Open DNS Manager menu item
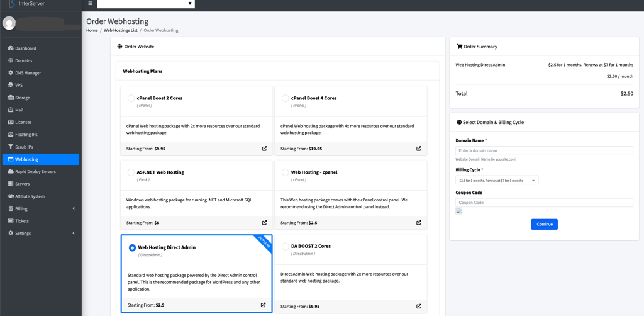The height and width of the screenshot is (316, 644). (41, 73)
